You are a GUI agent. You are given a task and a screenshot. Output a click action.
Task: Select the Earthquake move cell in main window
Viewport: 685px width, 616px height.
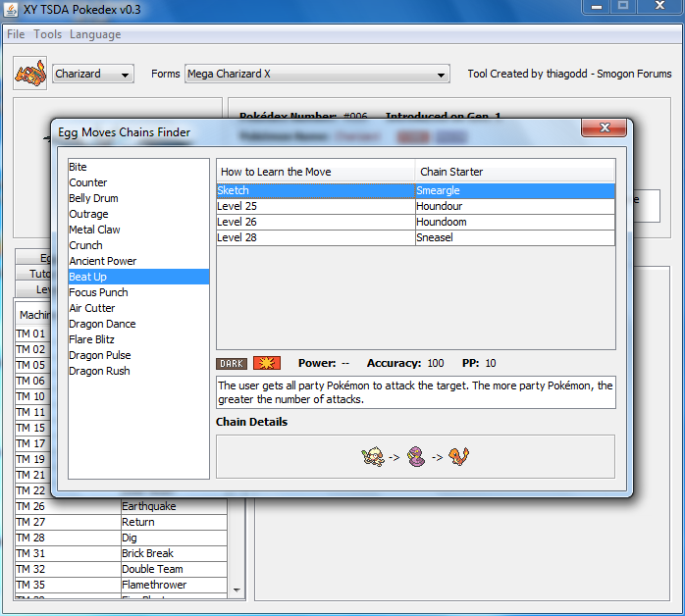tap(174, 506)
